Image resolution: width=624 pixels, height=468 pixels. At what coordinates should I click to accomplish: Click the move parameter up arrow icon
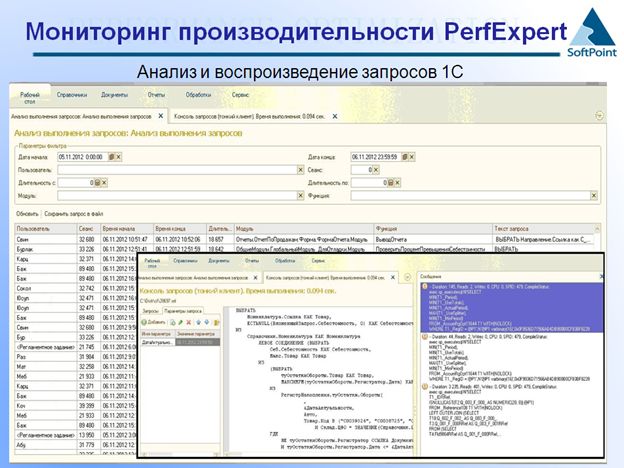(x=198, y=322)
